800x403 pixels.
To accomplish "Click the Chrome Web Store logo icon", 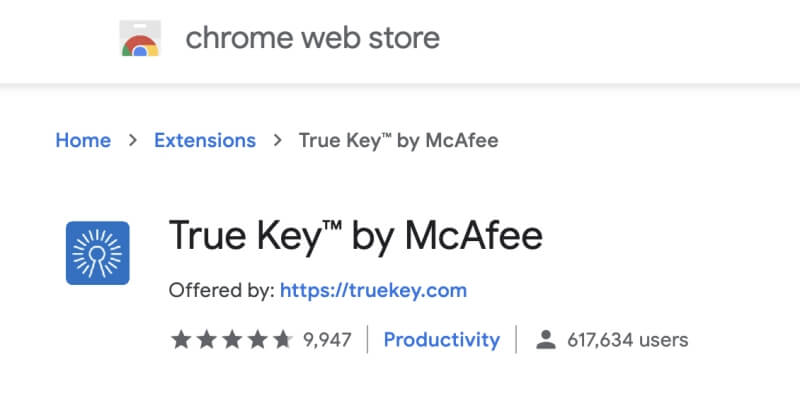I will click(x=140, y=38).
